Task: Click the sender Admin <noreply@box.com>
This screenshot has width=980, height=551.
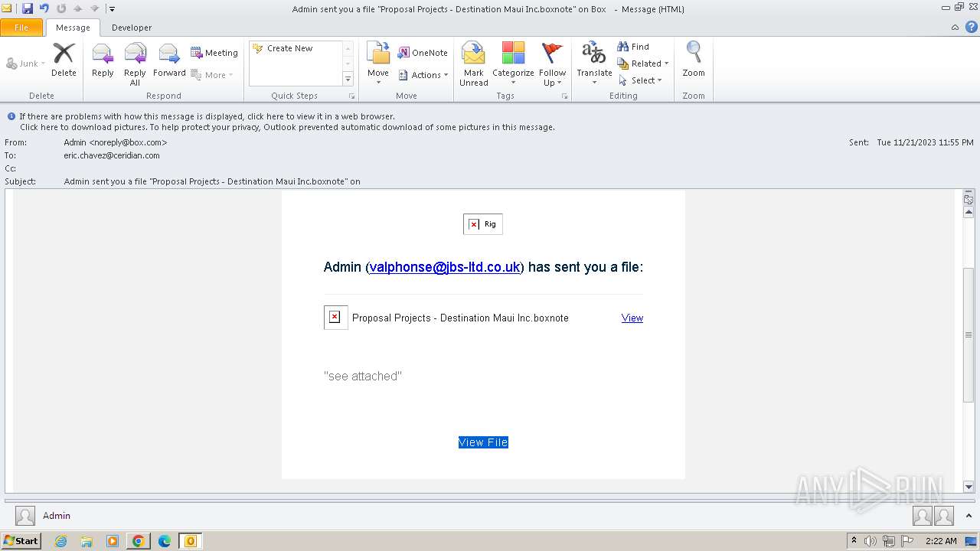Action: pyautogui.click(x=116, y=142)
